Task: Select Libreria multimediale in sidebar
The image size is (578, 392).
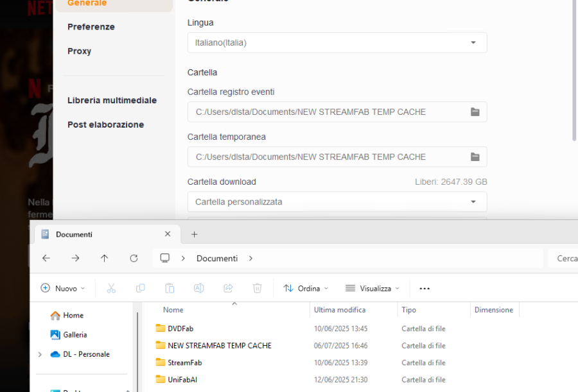Action: click(112, 100)
